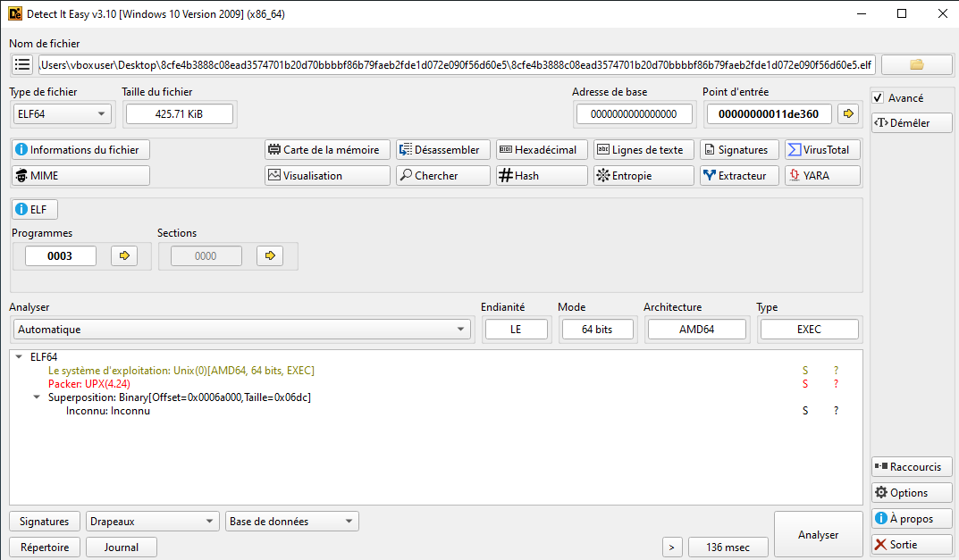Open Journal log button
This screenshot has height=560, width=959.
click(x=121, y=547)
